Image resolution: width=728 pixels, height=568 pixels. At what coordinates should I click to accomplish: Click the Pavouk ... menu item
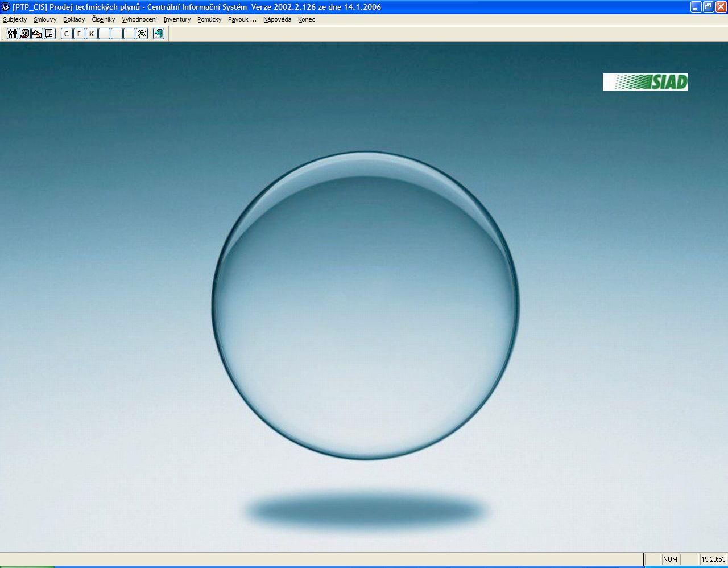pyautogui.click(x=242, y=19)
